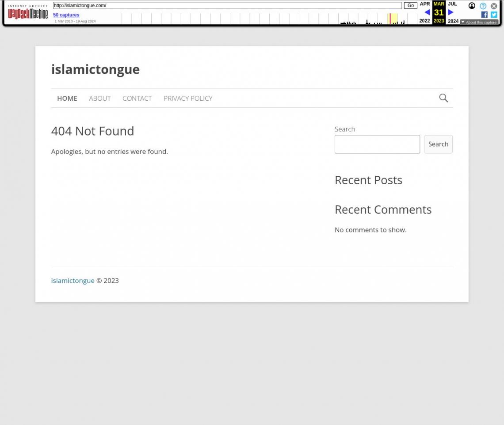Image resolution: width=504 pixels, height=425 pixels.
Task: Open the 50 captures link
Action: [x=66, y=15]
